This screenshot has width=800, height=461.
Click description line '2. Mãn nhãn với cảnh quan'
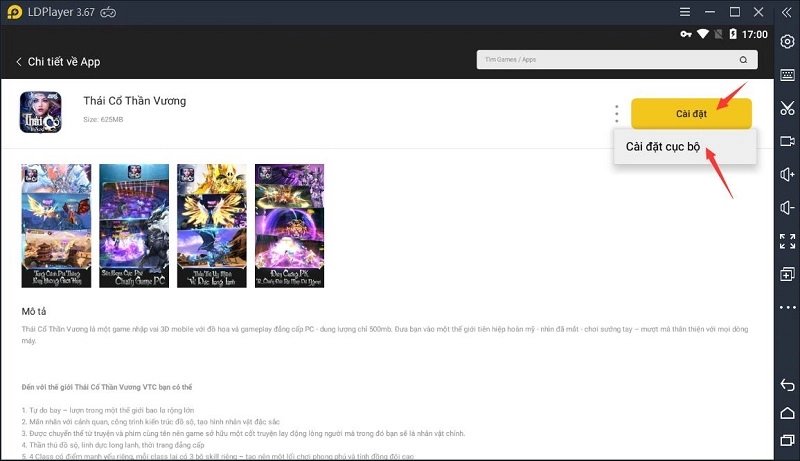[x=151, y=422]
